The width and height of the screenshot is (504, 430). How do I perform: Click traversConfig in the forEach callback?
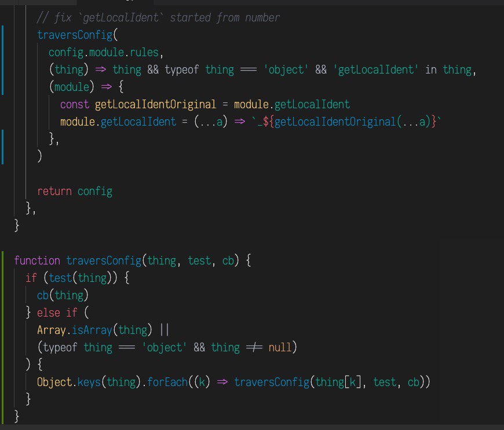point(272,382)
